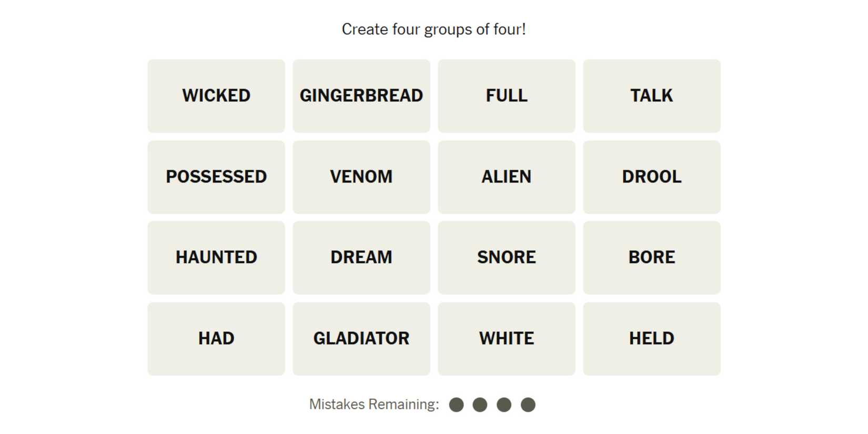Pick the FULL tile
The height and width of the screenshot is (434, 868).
pyautogui.click(x=507, y=96)
